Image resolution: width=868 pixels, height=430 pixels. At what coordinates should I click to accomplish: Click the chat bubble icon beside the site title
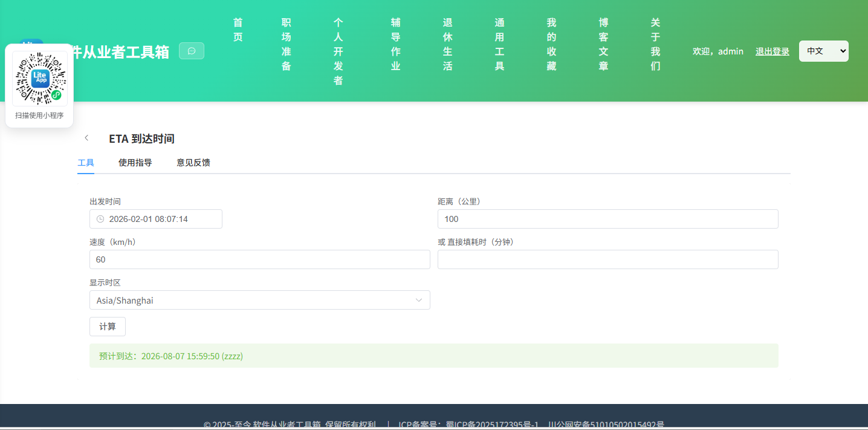click(x=192, y=51)
